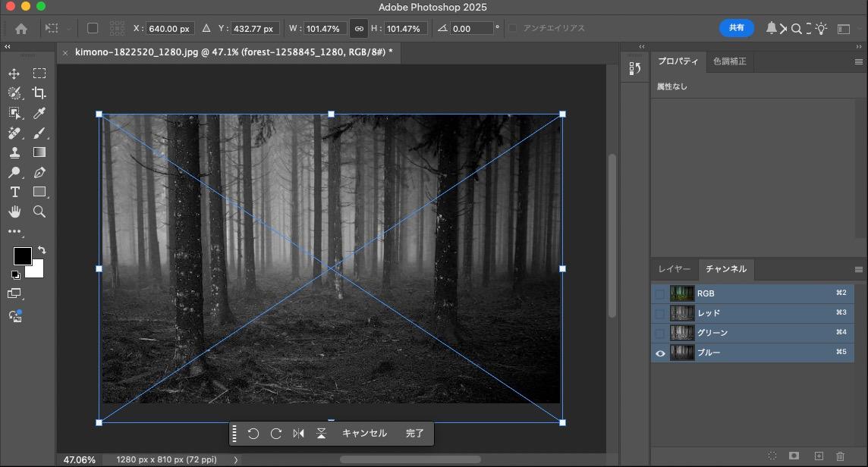
Task: Open the History panel icon
Action: (635, 68)
